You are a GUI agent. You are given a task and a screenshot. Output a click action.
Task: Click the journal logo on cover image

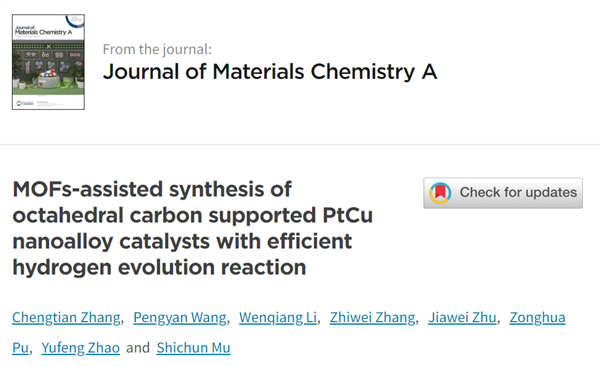click(x=43, y=31)
